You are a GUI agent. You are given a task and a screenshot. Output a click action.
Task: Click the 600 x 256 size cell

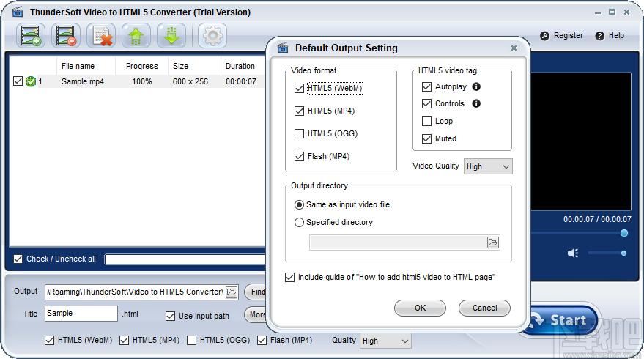pyautogui.click(x=190, y=81)
